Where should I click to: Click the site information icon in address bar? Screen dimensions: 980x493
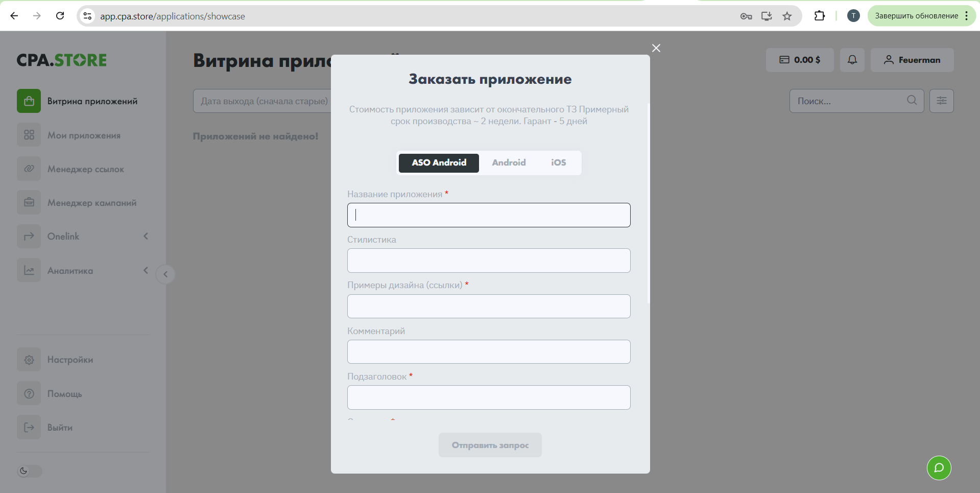[x=87, y=16]
